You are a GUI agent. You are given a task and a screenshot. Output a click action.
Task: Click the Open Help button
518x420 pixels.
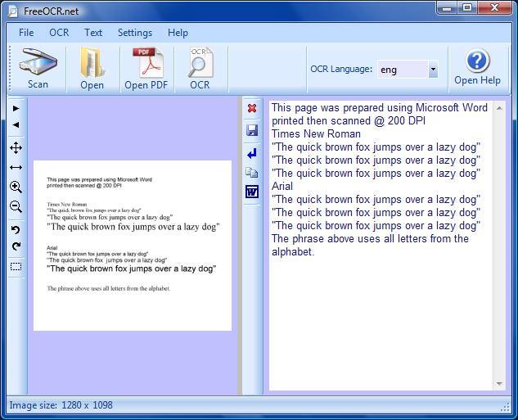tap(477, 67)
